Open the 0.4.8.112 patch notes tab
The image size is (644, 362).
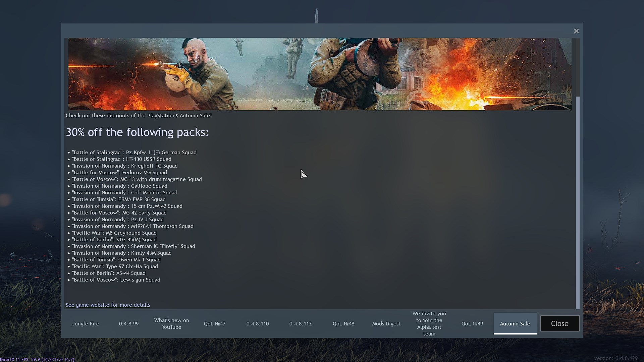(x=300, y=323)
